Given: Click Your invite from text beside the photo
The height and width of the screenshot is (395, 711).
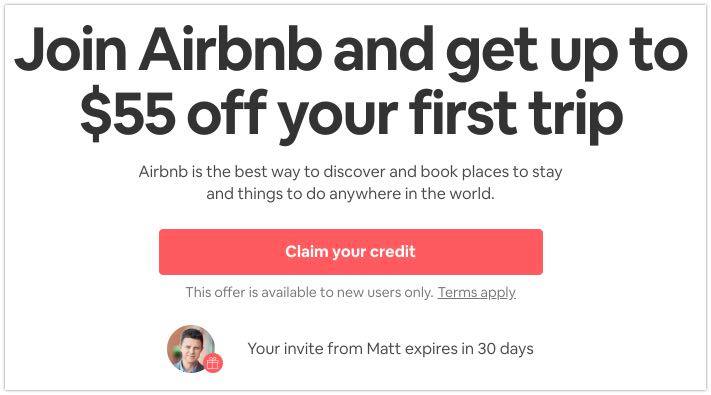Looking at the screenshot, I should (x=305, y=349).
